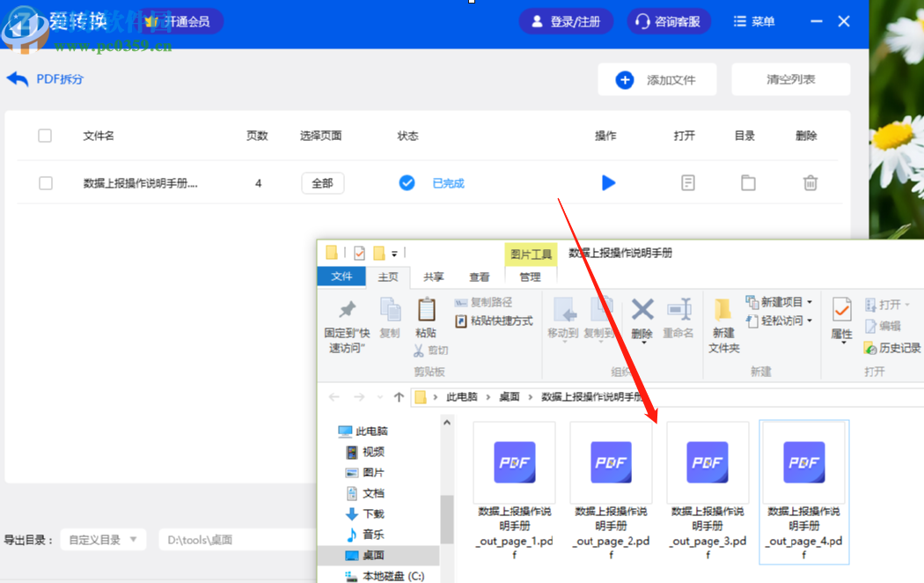The height and width of the screenshot is (583, 924).
Task: Open output folder using the 目录 folder icon
Action: click(749, 182)
